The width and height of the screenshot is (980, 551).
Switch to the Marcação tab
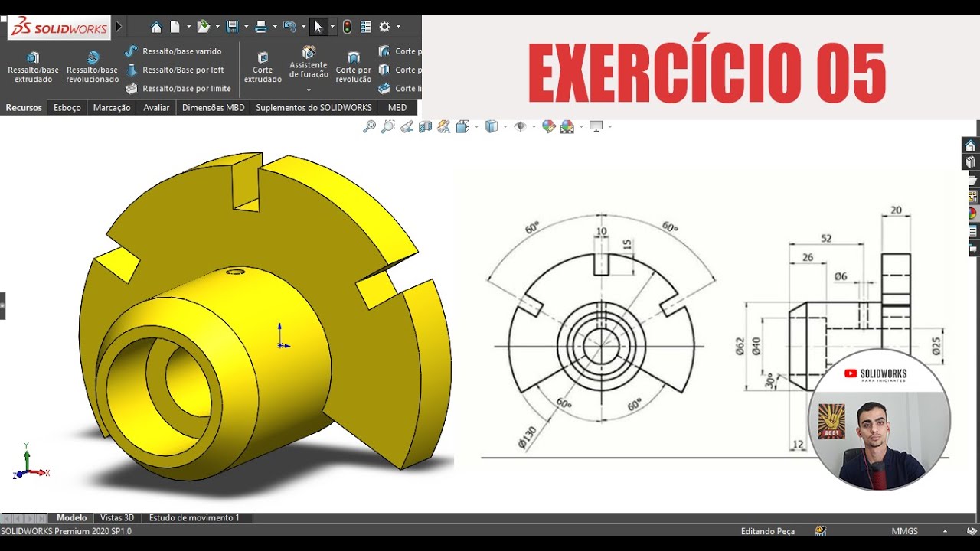112,108
